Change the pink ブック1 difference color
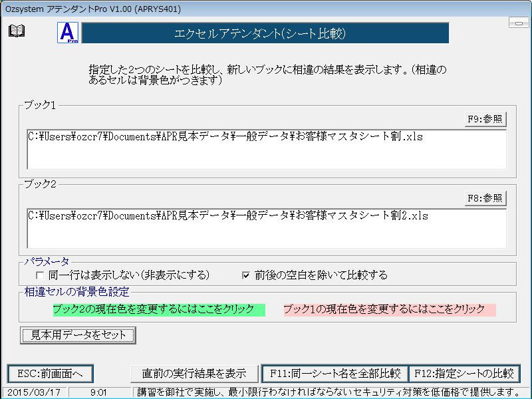This screenshot has width=532, height=399. 390,309
